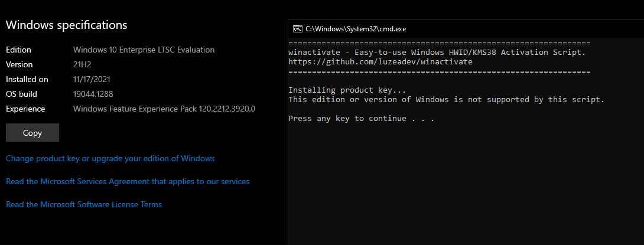The height and width of the screenshot is (245, 644).
Task: Click the OS build label
Action: 22,94
